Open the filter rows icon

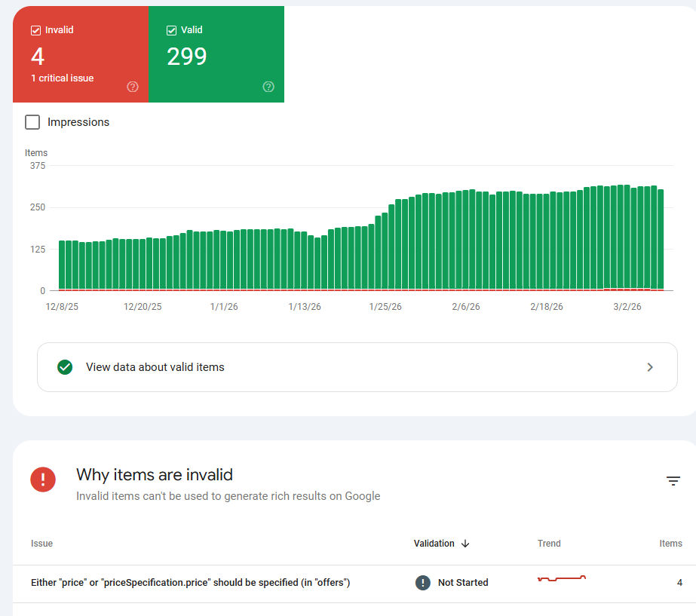pos(673,480)
